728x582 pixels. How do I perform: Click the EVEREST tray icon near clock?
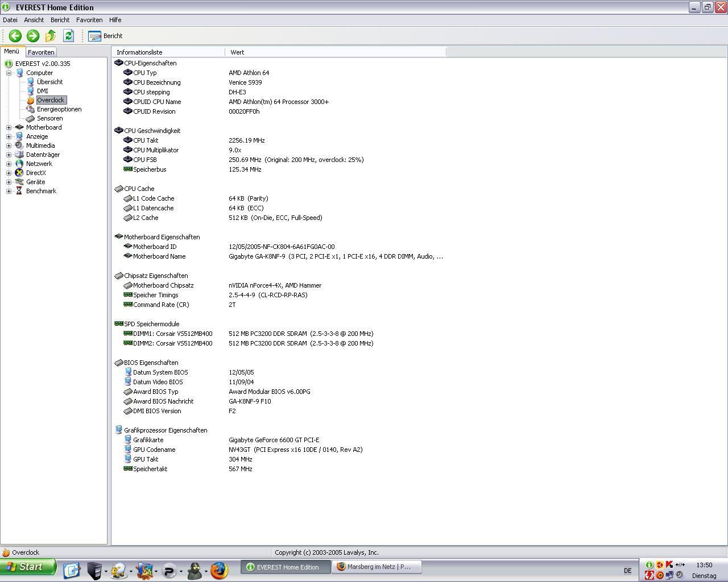pos(649,565)
